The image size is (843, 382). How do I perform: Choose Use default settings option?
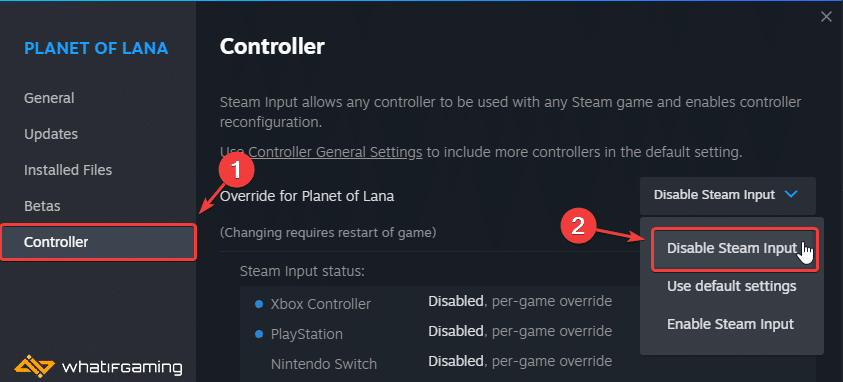(731, 286)
